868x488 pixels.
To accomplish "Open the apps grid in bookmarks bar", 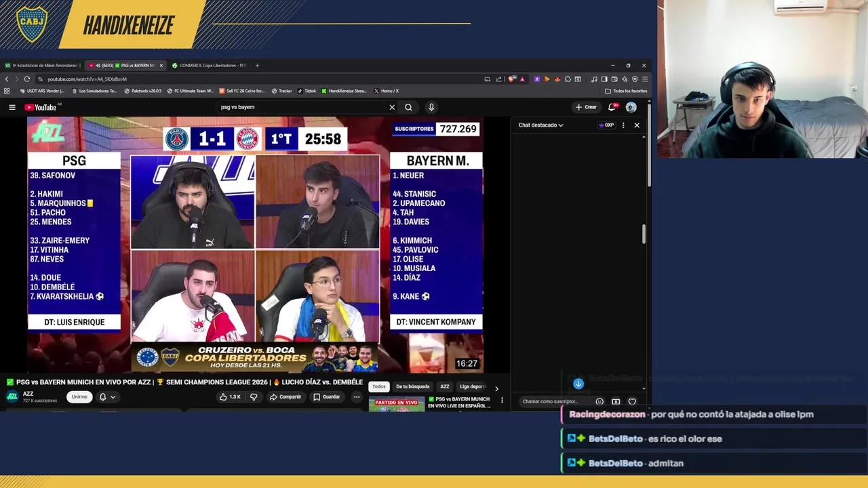I will point(7,91).
